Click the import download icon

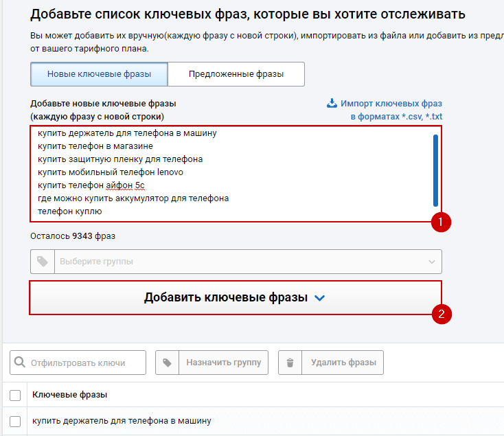coord(332,104)
